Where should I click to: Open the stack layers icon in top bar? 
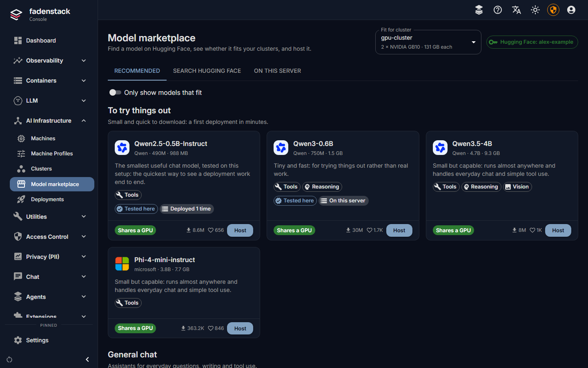click(479, 10)
